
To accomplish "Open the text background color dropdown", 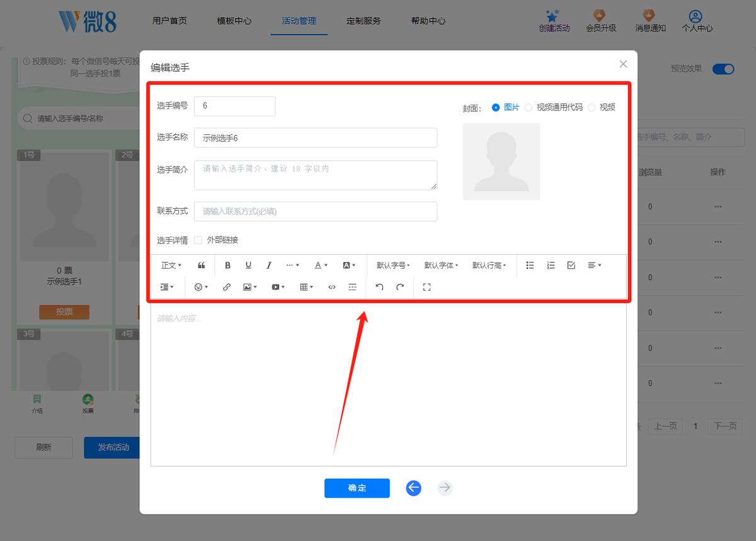I will tap(350, 265).
